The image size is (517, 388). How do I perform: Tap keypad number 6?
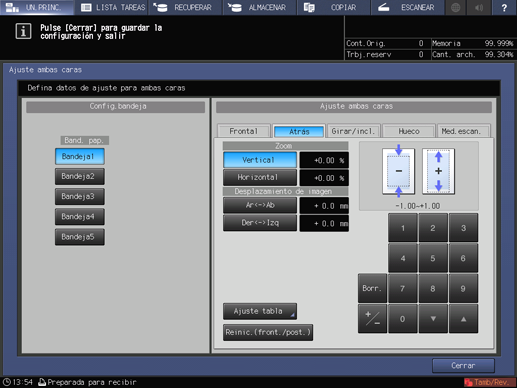463,258
